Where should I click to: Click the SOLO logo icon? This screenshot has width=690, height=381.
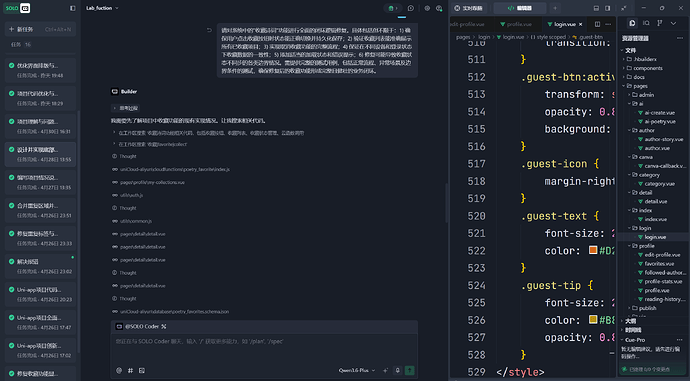pyautogui.click(x=17, y=8)
